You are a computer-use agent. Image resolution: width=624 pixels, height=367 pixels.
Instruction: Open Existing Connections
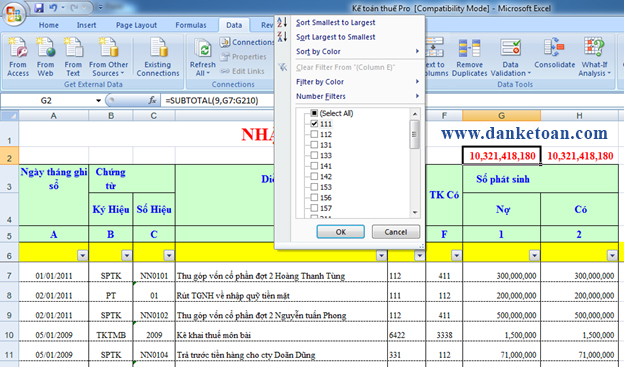pos(158,57)
